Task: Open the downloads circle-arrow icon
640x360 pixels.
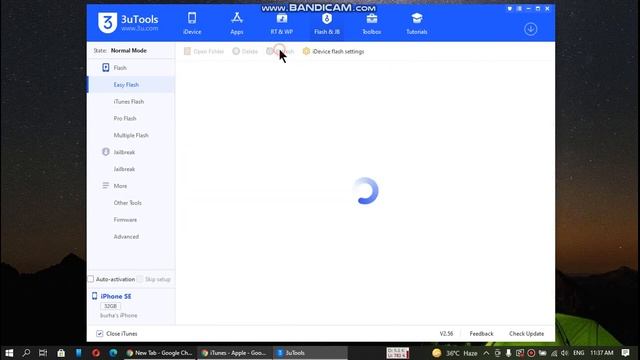Action: (x=530, y=29)
